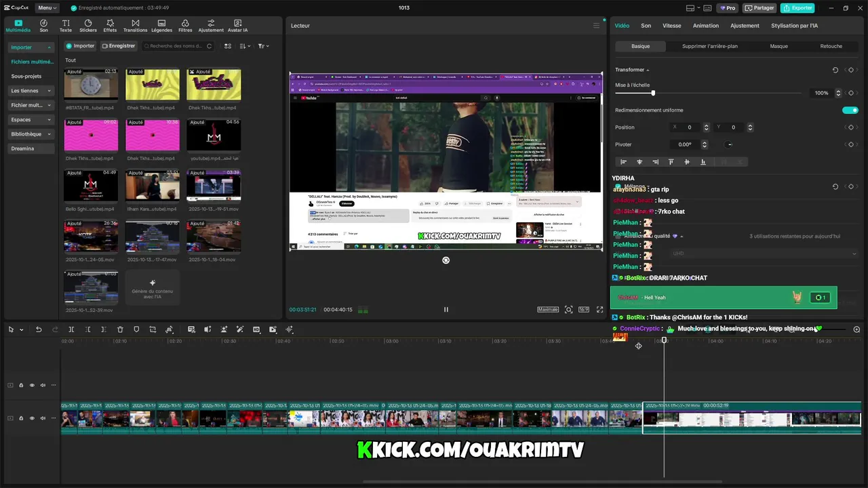Click the Partager button
The width and height of the screenshot is (868, 488).
pos(759,8)
